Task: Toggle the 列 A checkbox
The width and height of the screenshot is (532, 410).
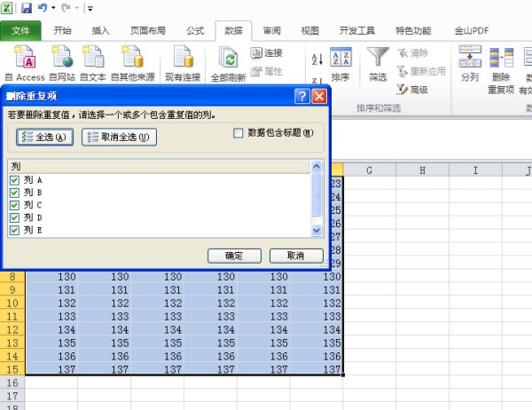Action: (14, 180)
